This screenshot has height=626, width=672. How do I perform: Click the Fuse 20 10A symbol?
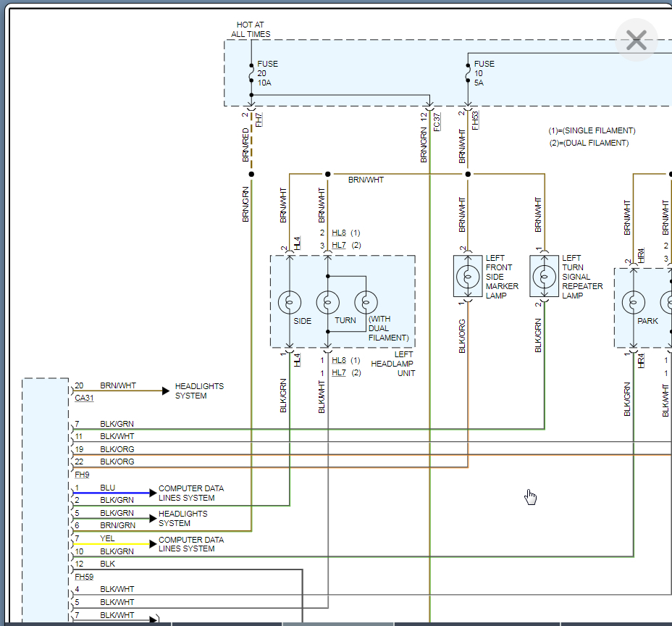251,74
